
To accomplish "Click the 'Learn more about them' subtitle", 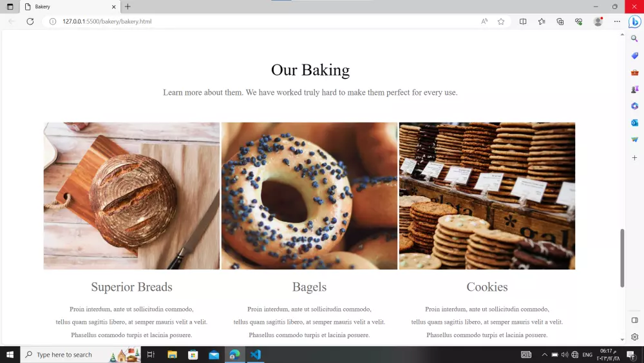I will point(310,92).
